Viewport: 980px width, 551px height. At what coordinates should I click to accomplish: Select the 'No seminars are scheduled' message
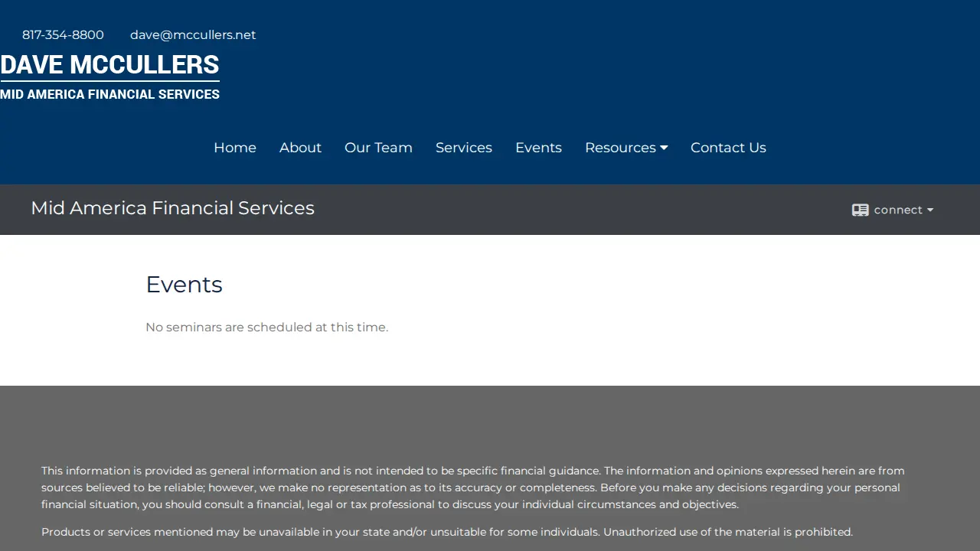coord(266,328)
